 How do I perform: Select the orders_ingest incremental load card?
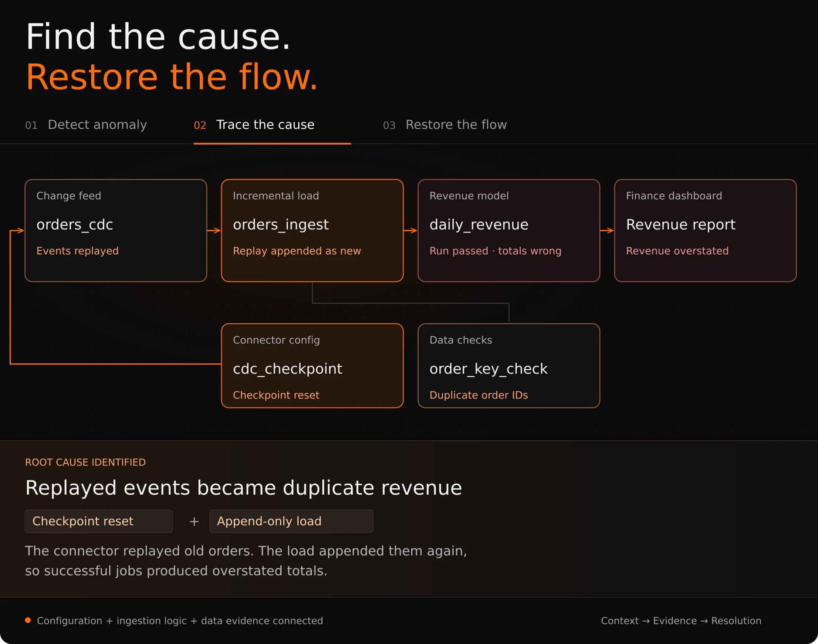312,230
